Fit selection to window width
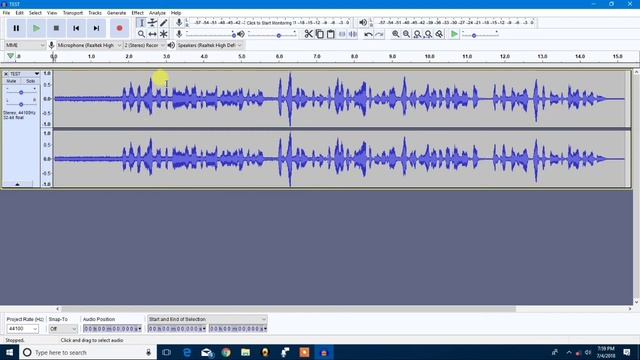The image size is (640, 360). 417,34
